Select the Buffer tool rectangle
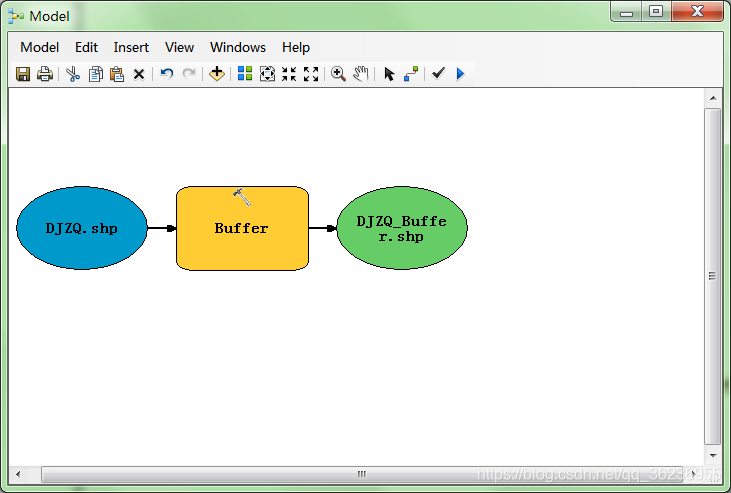 click(x=242, y=228)
